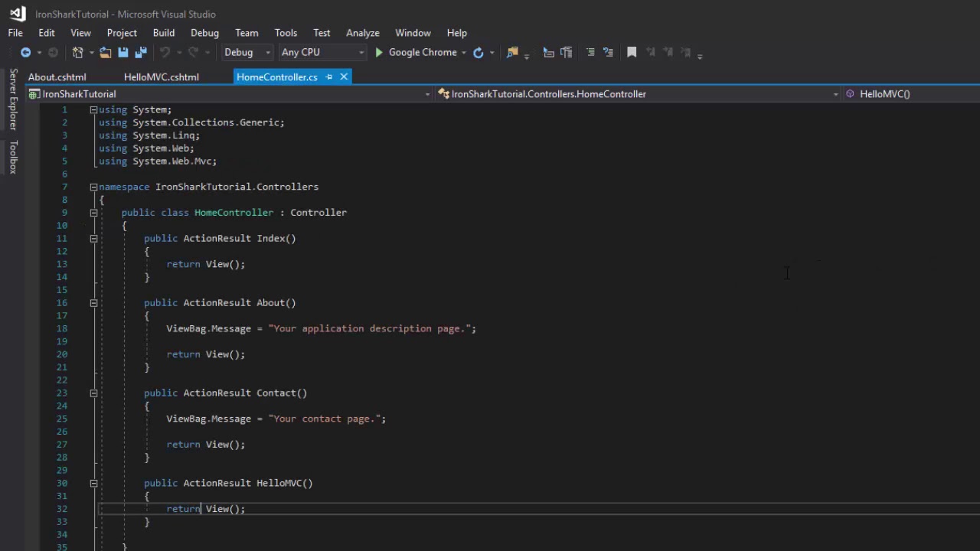Comment out selected lines icon

pos(590,53)
